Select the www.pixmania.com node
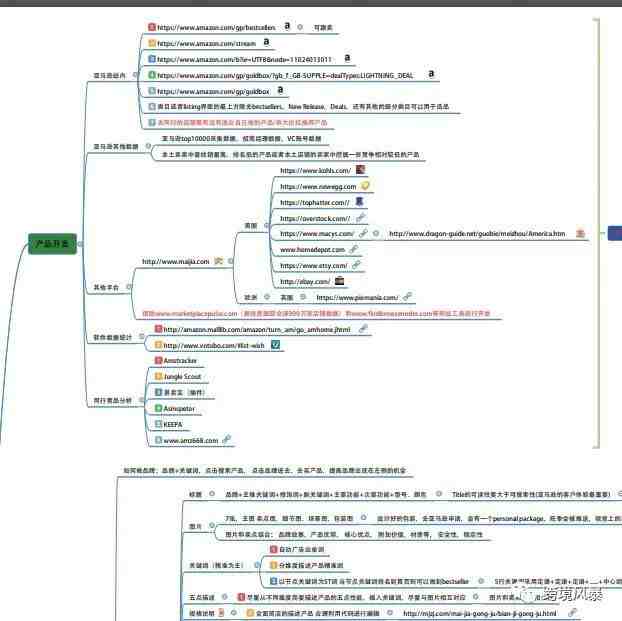Viewport: 622px width, 621px height. (357, 298)
